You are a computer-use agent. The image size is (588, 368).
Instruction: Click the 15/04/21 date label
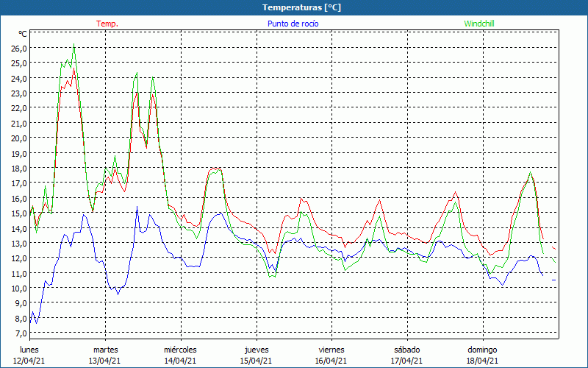[x=256, y=361]
